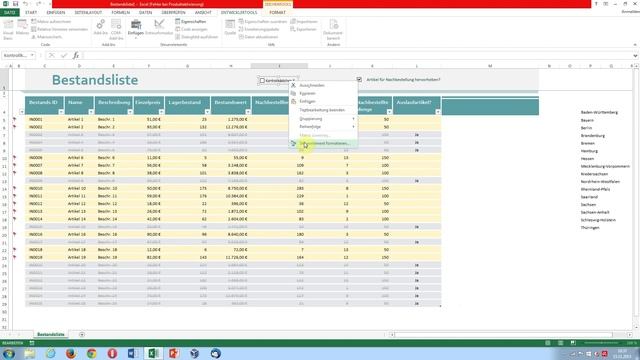
Task: Choose Einfügen in the context menu
Action: [x=323, y=101]
